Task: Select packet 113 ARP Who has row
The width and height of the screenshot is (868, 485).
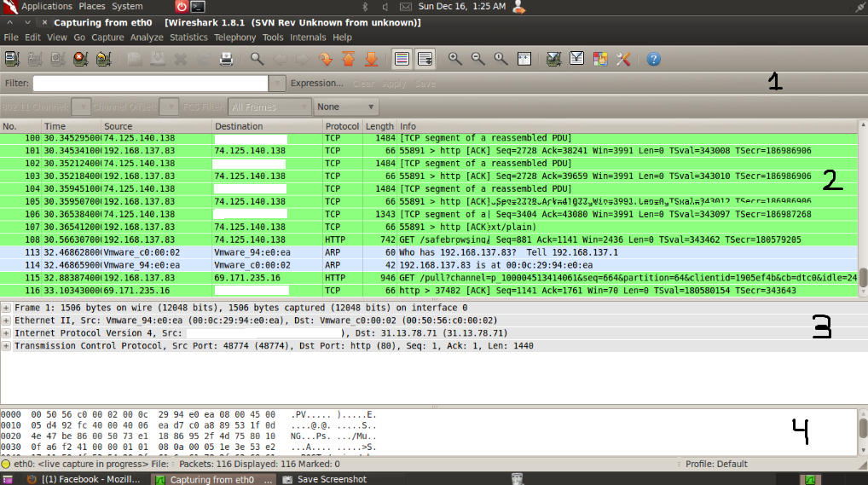Action: click(429, 252)
